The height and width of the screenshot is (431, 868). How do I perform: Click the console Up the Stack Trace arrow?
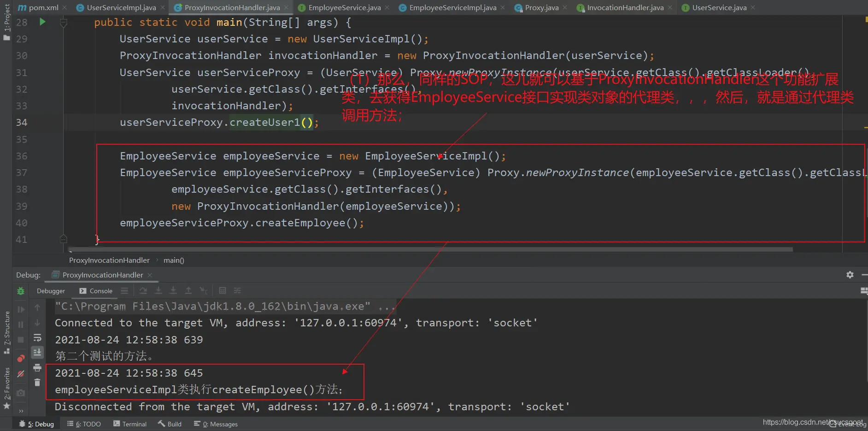(x=37, y=307)
